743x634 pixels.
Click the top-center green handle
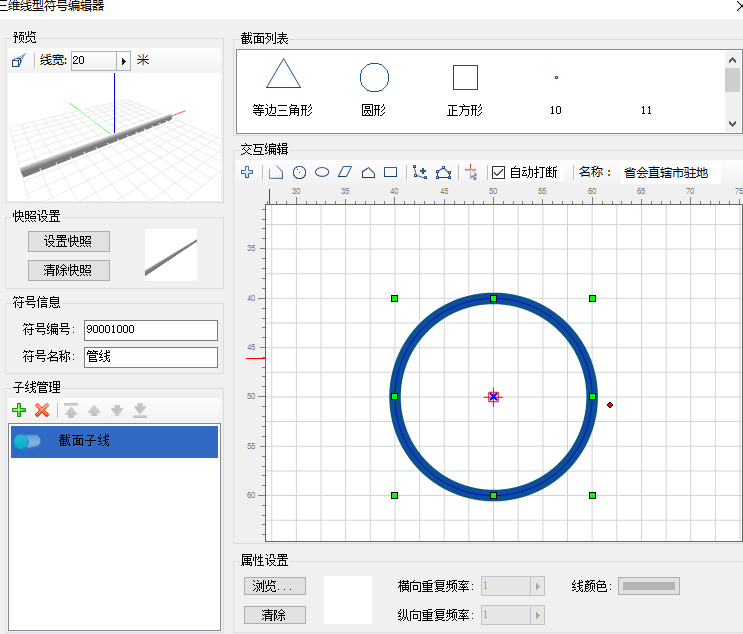pyautogui.click(x=493, y=299)
